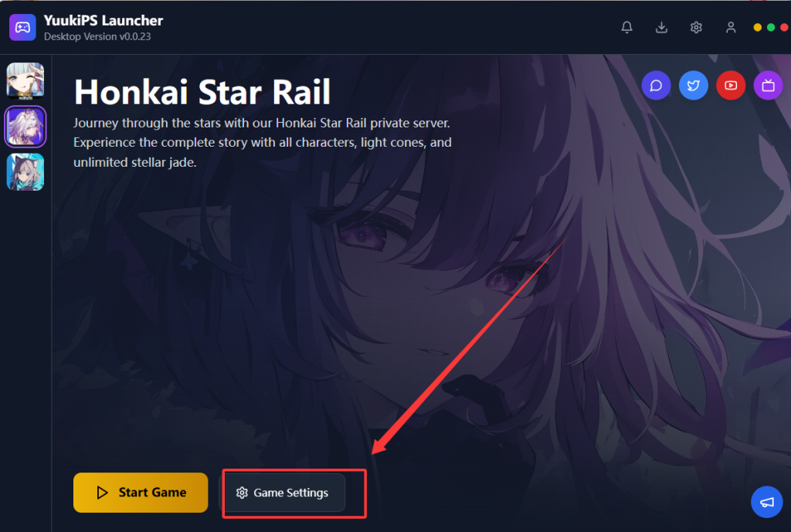Open the Twitter bird social link
The width and height of the screenshot is (791, 532).
click(693, 85)
